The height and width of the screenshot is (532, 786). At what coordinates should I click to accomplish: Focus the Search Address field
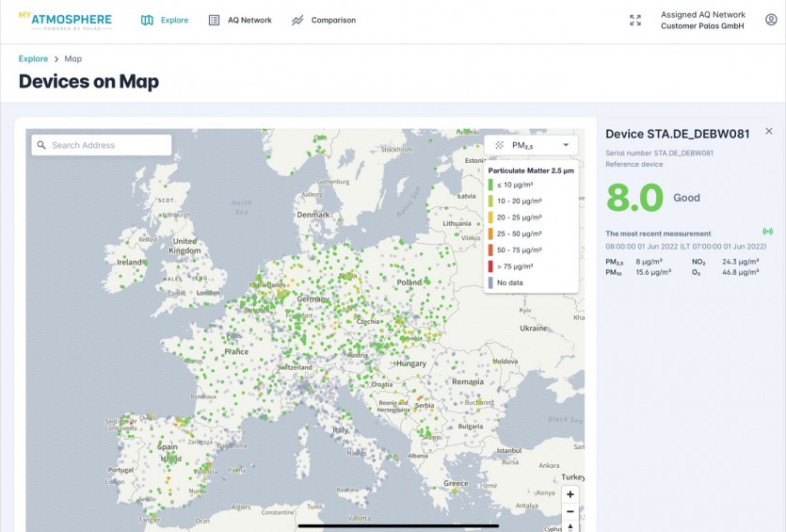point(102,145)
